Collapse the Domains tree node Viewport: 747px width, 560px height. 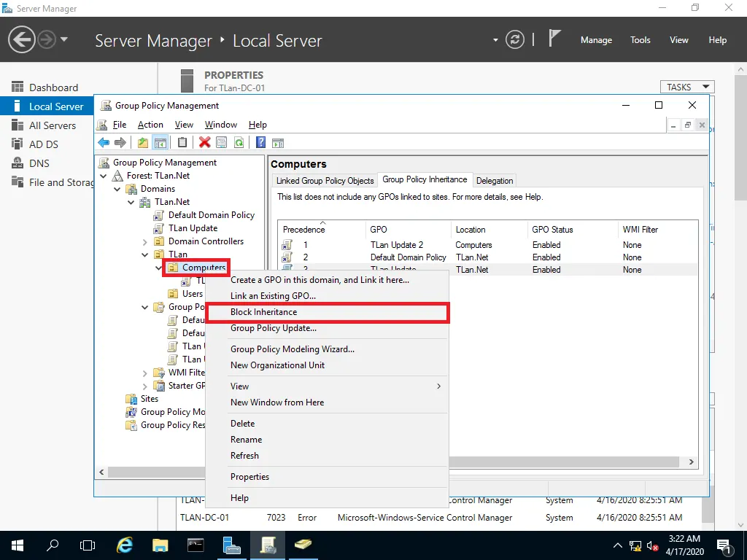[x=117, y=189]
